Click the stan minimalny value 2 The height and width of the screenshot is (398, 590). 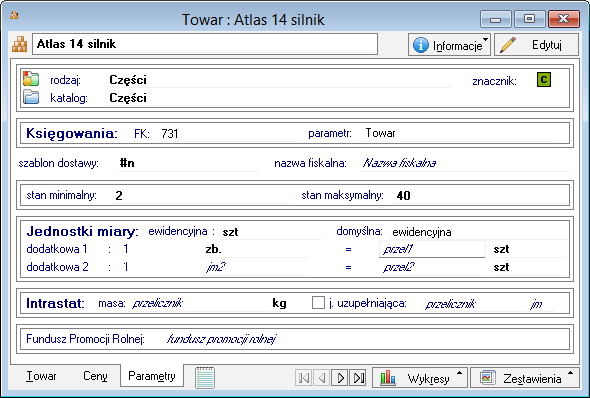point(119,196)
